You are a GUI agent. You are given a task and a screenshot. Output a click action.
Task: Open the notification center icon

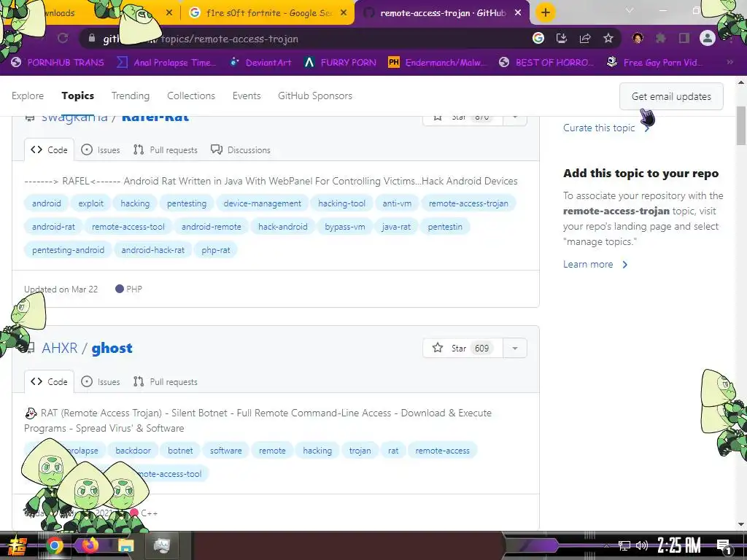pos(724,547)
